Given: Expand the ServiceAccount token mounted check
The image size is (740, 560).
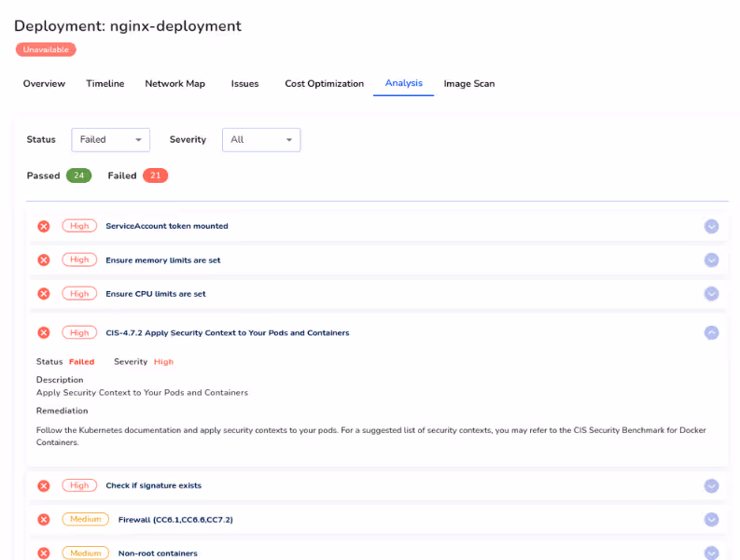Looking at the screenshot, I should coord(711,227).
